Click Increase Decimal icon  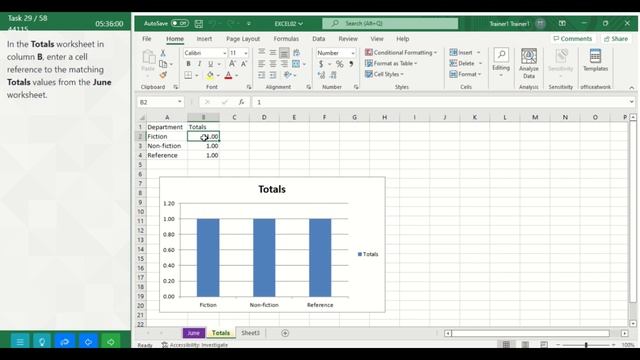pos(321,75)
